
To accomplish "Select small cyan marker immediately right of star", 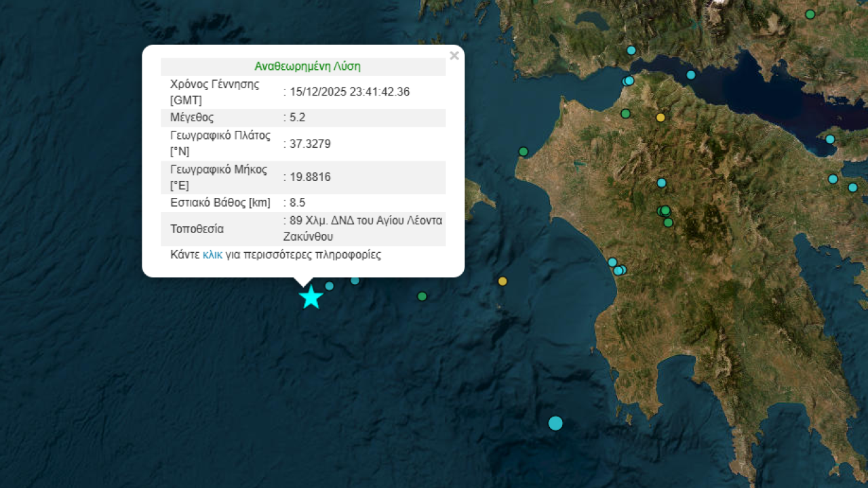I will click(330, 286).
